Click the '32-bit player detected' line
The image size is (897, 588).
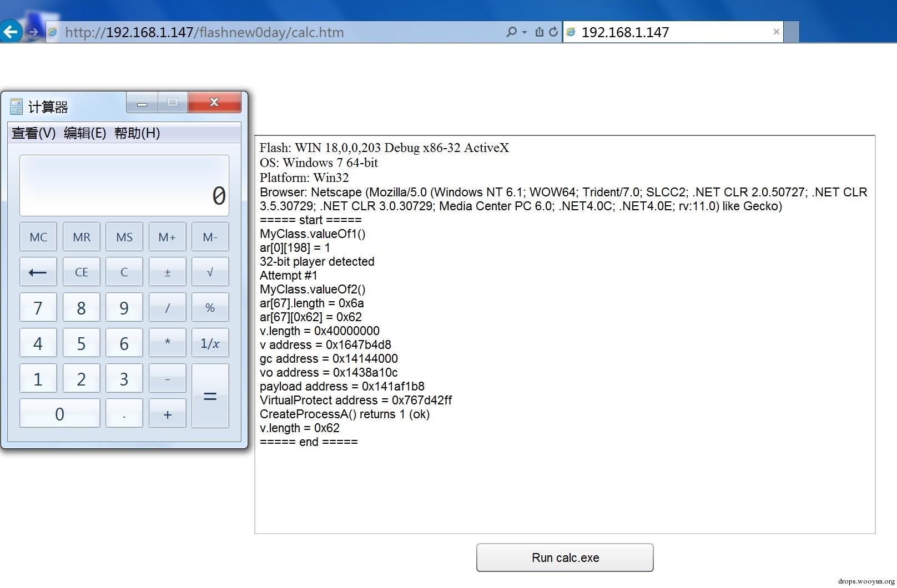317,262
